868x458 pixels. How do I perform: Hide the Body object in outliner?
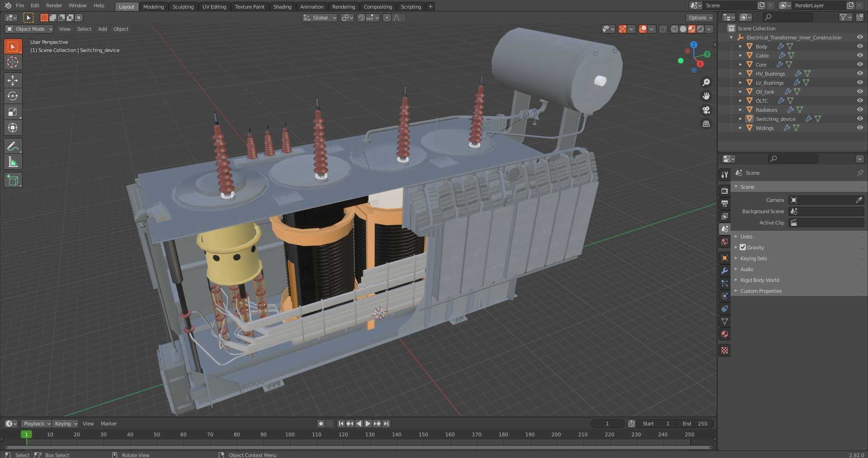[x=860, y=46]
